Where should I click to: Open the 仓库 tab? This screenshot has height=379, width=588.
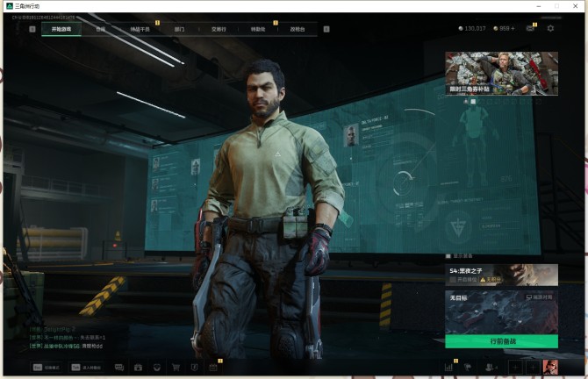click(101, 29)
